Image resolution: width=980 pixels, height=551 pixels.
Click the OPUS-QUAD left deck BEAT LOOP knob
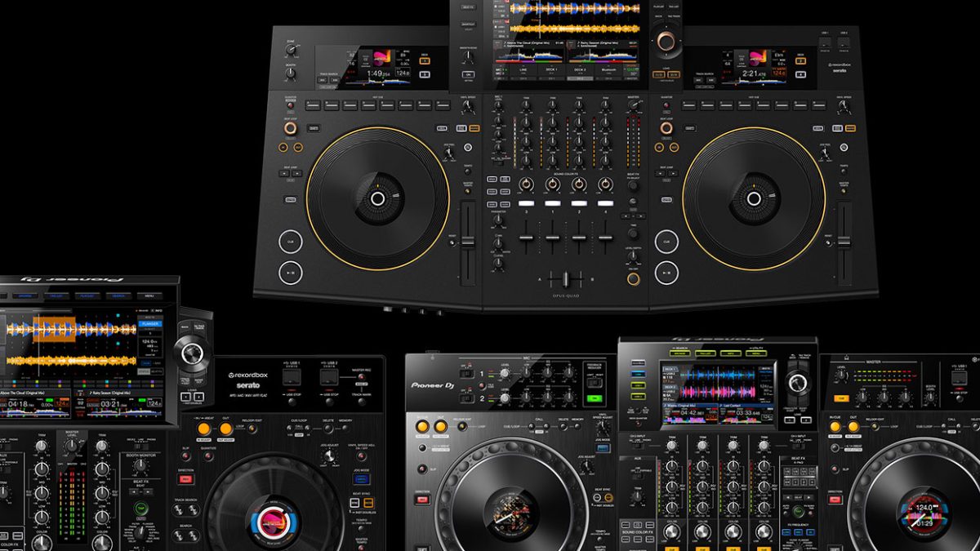291,128
